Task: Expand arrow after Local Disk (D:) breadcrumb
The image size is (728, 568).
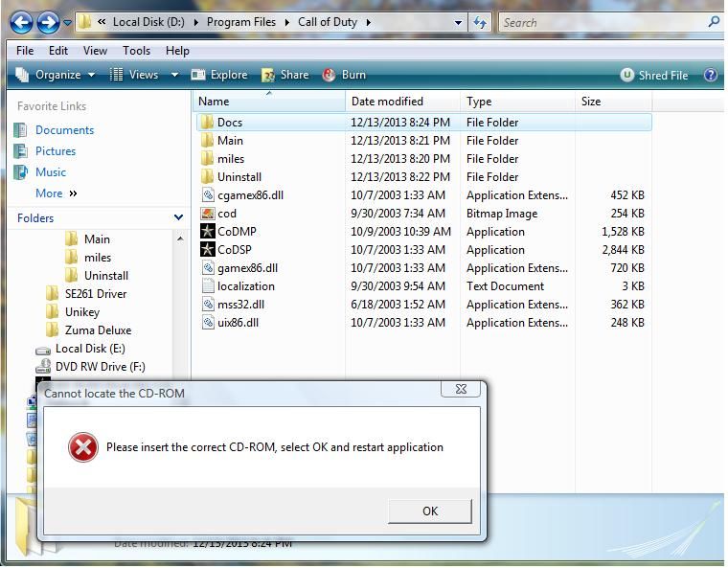Action: 196,22
